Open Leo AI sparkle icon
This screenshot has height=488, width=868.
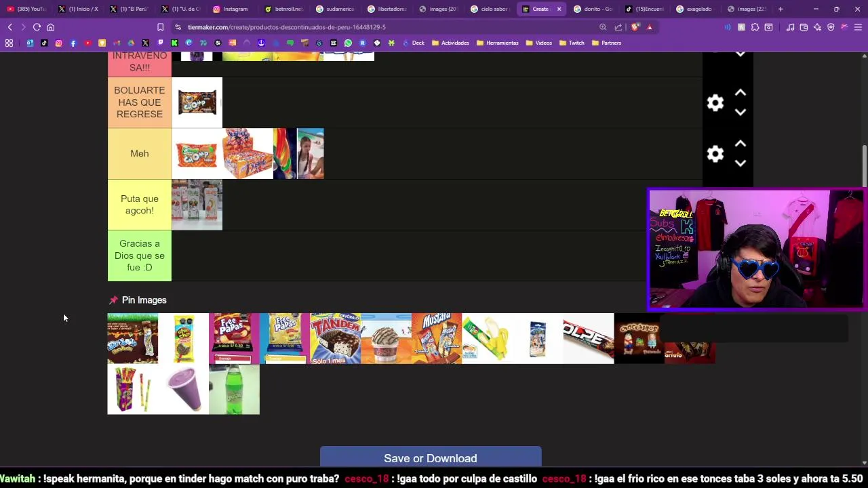pos(817,27)
